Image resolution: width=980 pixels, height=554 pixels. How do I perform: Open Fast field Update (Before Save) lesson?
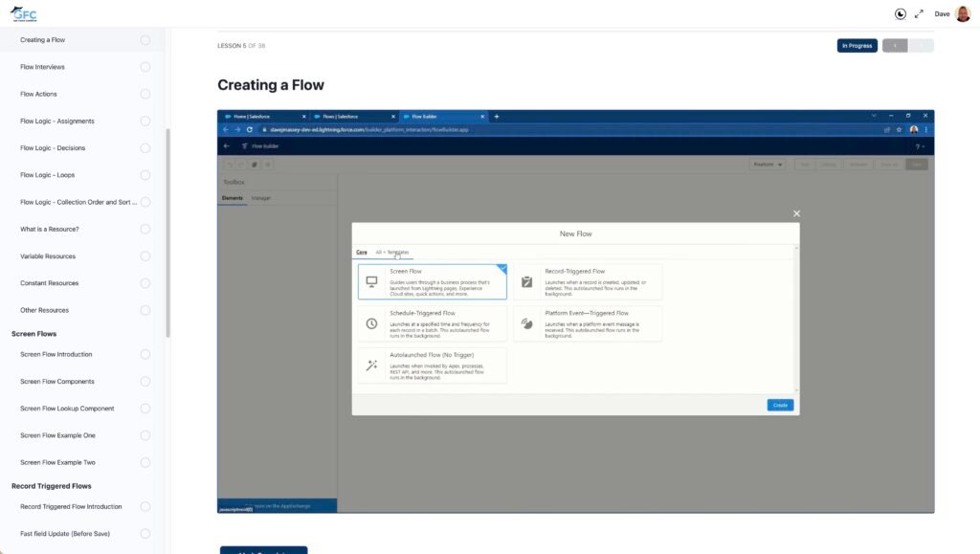coord(65,534)
